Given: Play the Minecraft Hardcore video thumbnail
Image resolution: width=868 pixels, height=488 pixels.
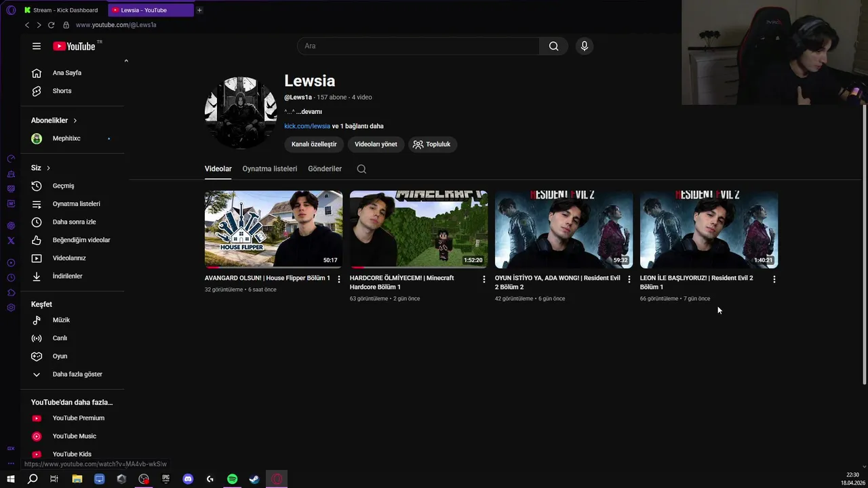Looking at the screenshot, I should (418, 230).
